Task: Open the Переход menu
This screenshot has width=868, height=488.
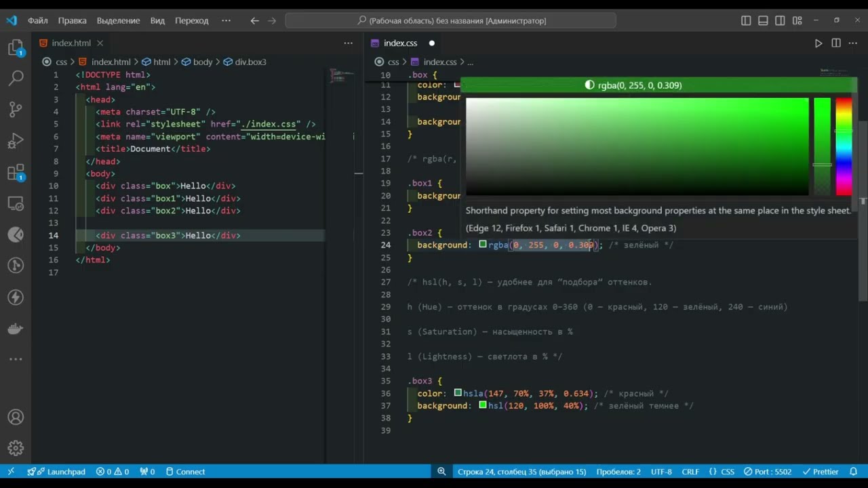Action: (x=192, y=21)
